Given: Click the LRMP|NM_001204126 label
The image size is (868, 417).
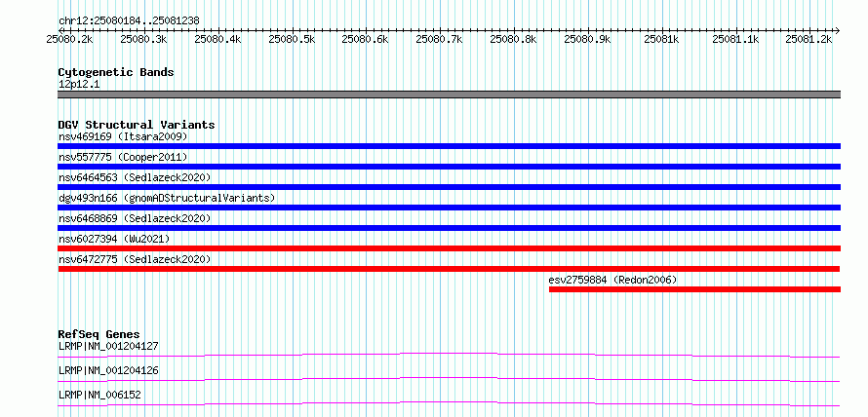Looking at the screenshot, I should (108, 370).
